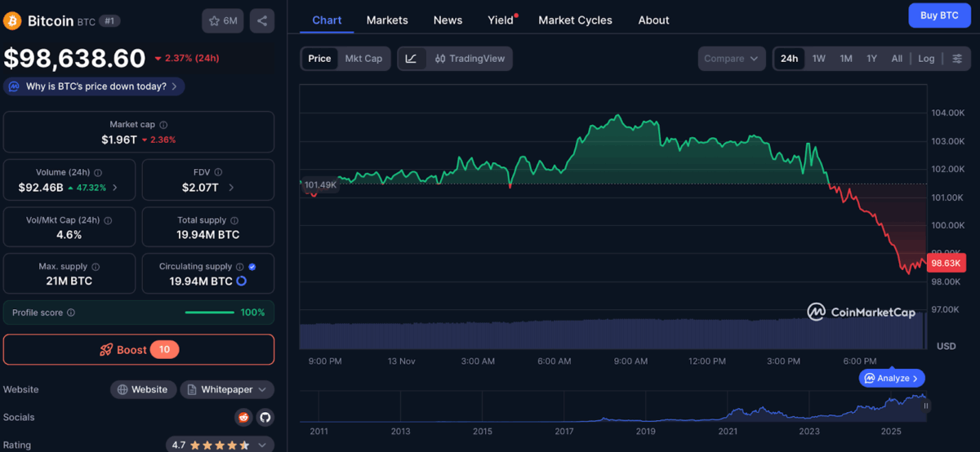
Task: Click the range selector pause handle
Action: pos(926,405)
